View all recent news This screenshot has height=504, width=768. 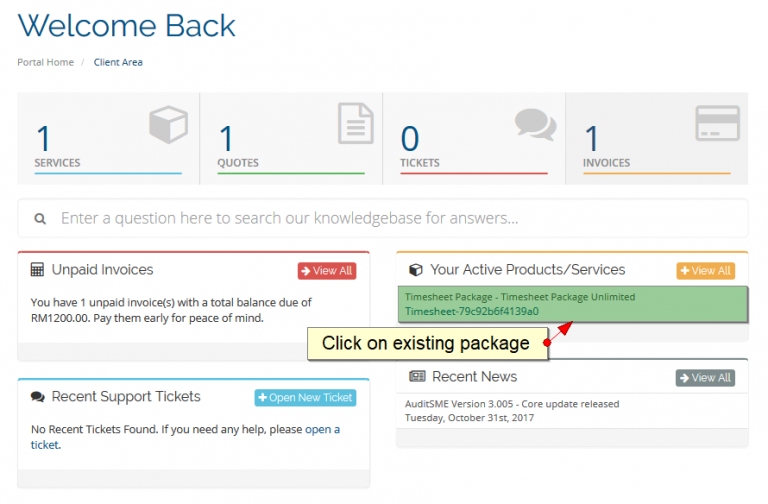pos(705,378)
